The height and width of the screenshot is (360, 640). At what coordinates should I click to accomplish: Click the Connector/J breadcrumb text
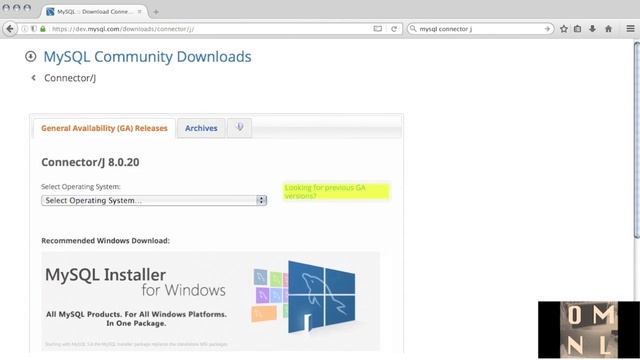click(70, 78)
